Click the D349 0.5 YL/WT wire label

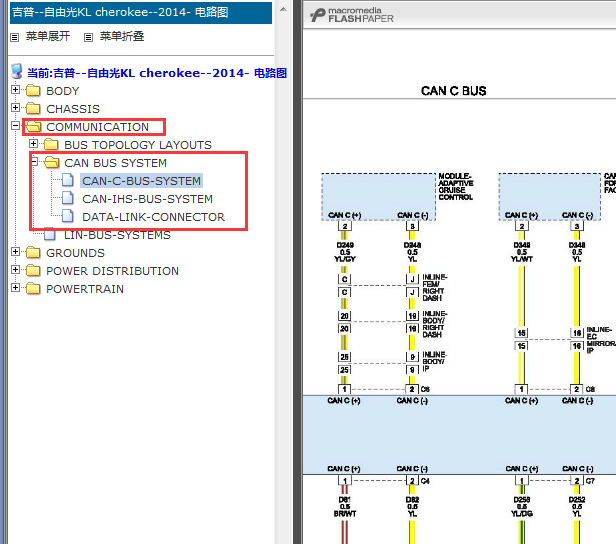pos(522,252)
